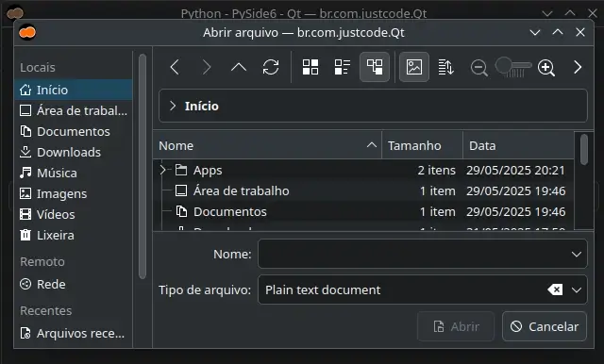Select the Apps folder row
The image size is (604, 364).
(363, 170)
